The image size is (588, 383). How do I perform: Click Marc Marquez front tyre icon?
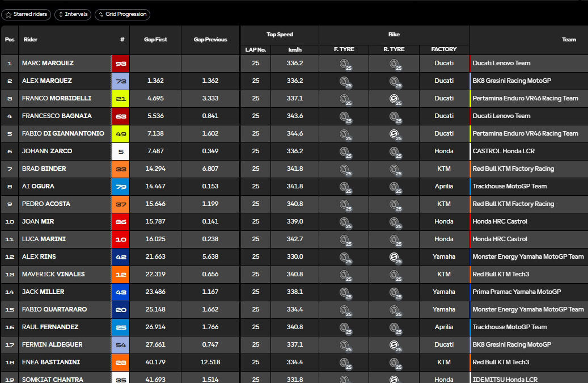[345, 64]
